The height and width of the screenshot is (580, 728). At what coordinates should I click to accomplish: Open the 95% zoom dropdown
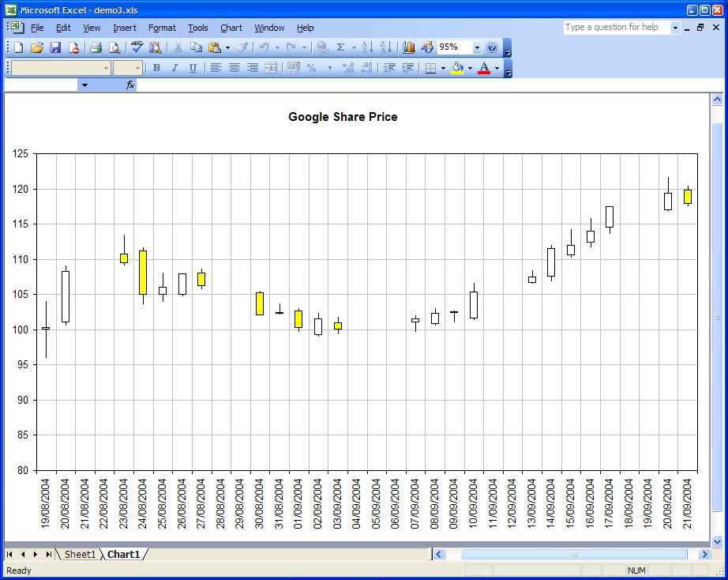click(477, 47)
